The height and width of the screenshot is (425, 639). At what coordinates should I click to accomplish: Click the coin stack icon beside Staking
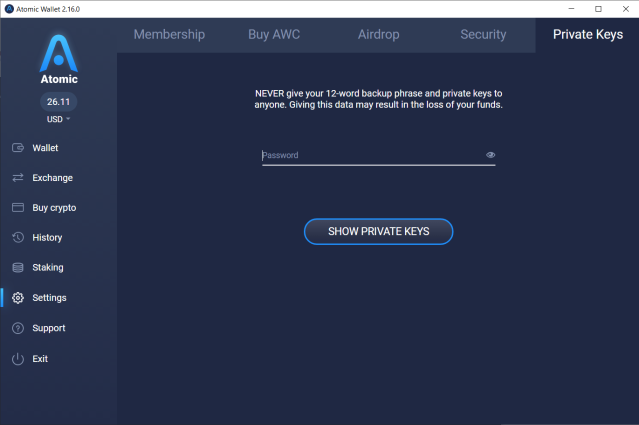click(x=18, y=267)
